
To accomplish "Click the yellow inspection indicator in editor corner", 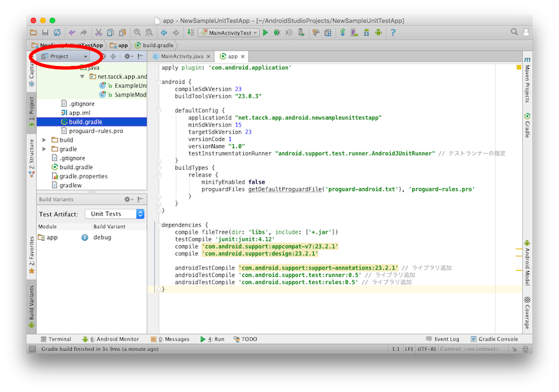I will (519, 67).
